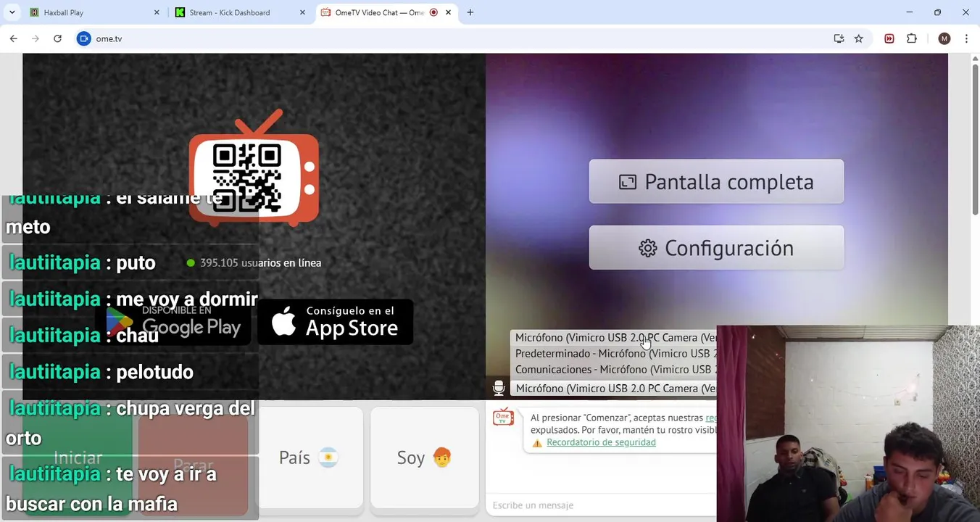Viewport: 980px width, 522px height.
Task: Open the camera site info icon in address bar
Action: click(84, 38)
